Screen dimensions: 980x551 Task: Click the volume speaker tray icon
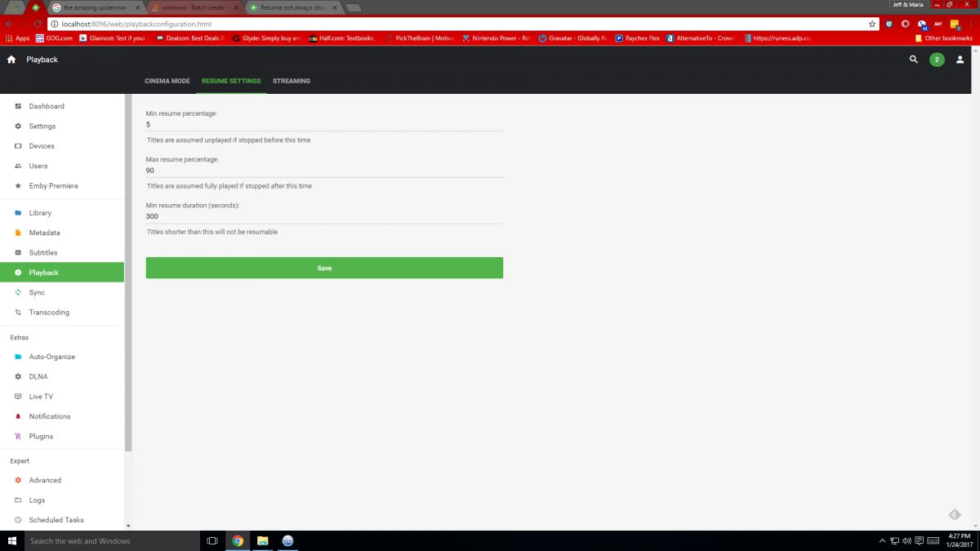[x=906, y=540]
